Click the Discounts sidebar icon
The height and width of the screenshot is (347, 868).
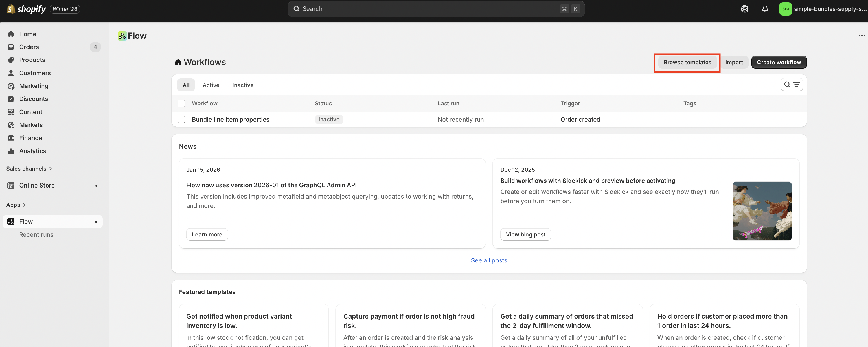point(11,99)
